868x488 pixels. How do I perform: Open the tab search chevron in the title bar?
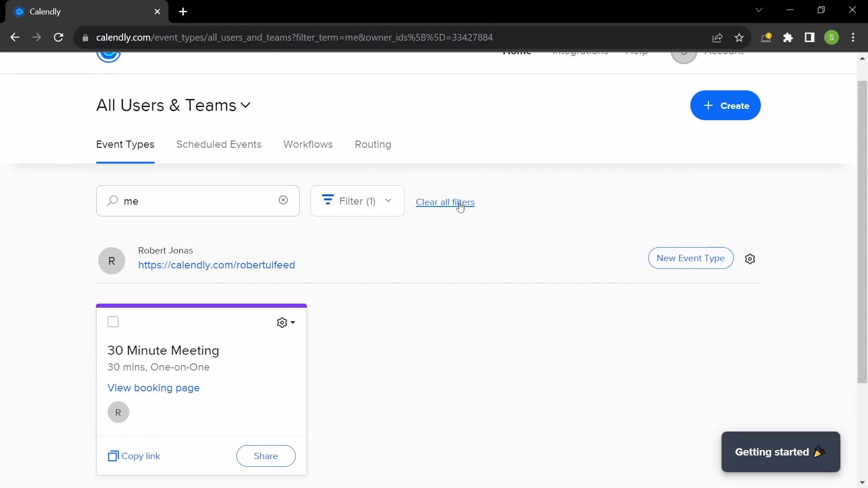point(759,10)
